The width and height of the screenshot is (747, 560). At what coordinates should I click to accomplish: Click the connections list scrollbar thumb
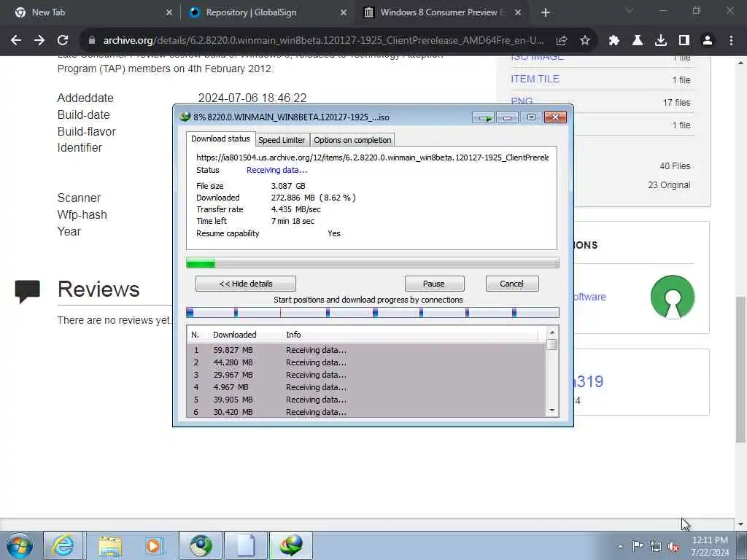coord(552,344)
